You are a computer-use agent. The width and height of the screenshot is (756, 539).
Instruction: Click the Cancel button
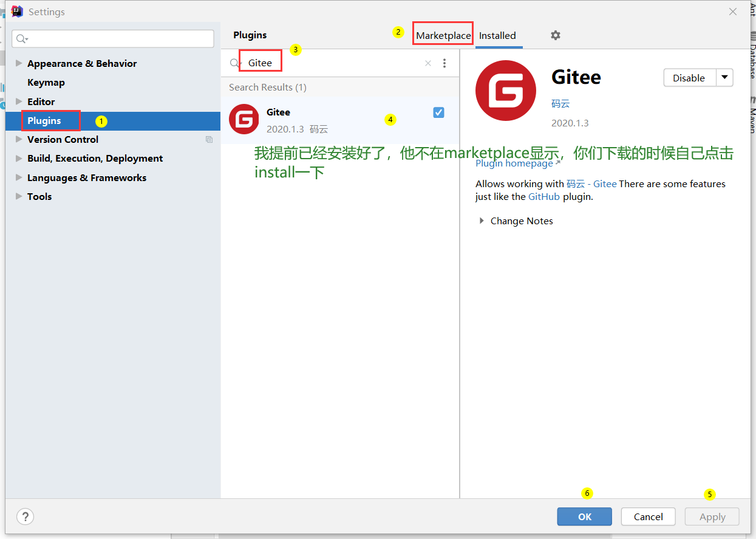click(x=648, y=517)
